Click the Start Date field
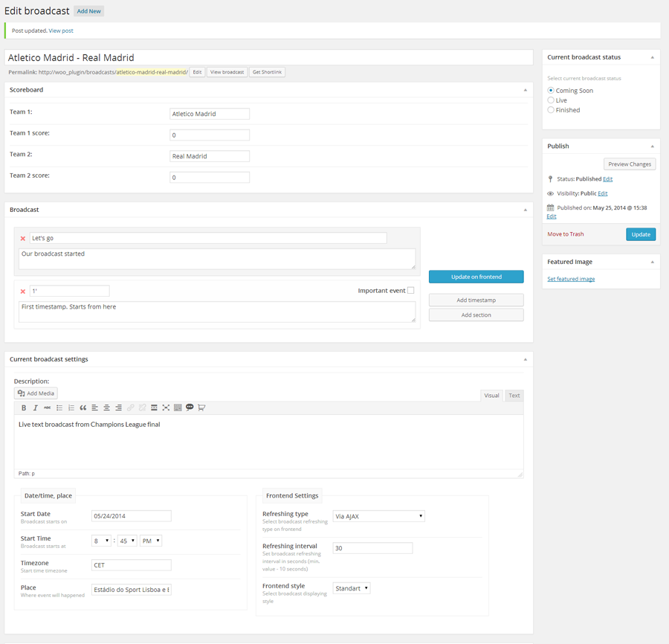The width and height of the screenshot is (669, 644). 132,516
